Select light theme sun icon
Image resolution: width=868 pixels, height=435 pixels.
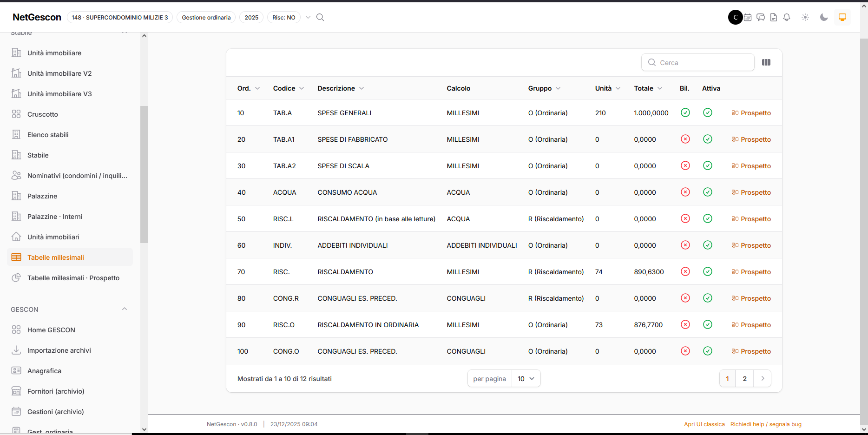(x=805, y=17)
